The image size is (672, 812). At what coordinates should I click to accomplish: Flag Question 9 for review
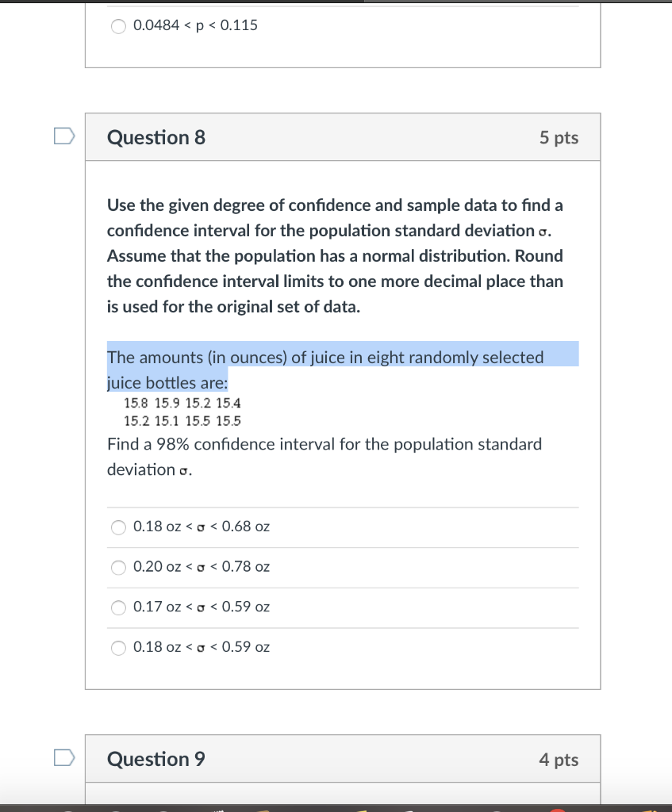pyautogui.click(x=64, y=757)
